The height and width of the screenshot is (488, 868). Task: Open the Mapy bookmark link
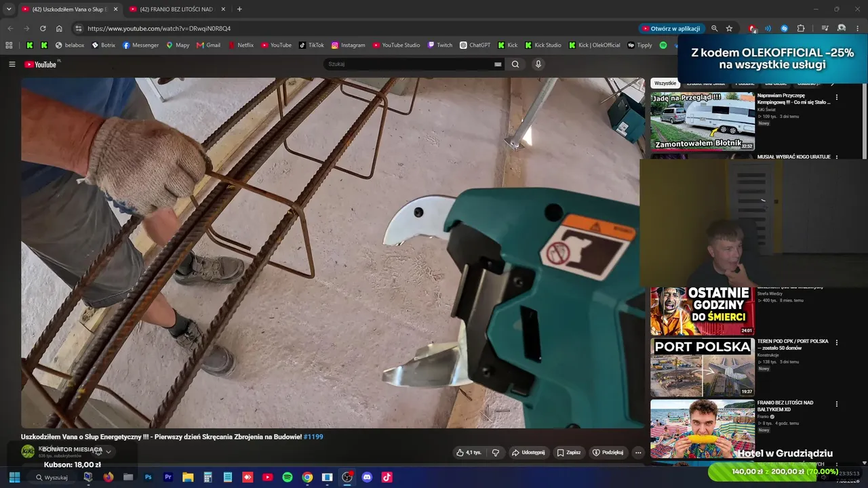(x=178, y=45)
